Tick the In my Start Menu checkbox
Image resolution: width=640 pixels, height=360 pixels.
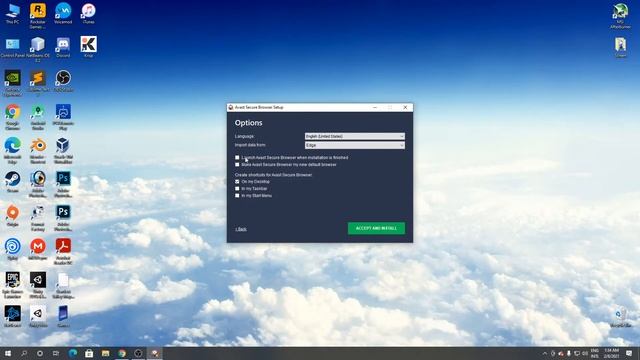(237, 196)
